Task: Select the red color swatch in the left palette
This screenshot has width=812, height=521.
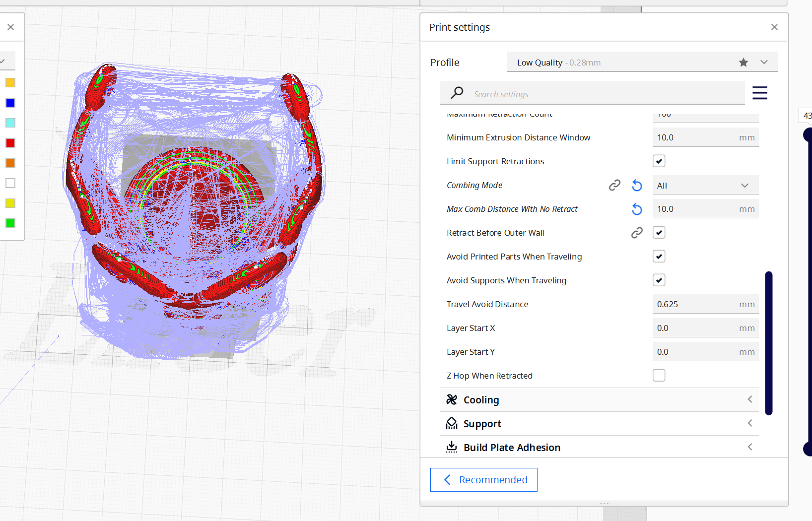Action: (x=10, y=142)
